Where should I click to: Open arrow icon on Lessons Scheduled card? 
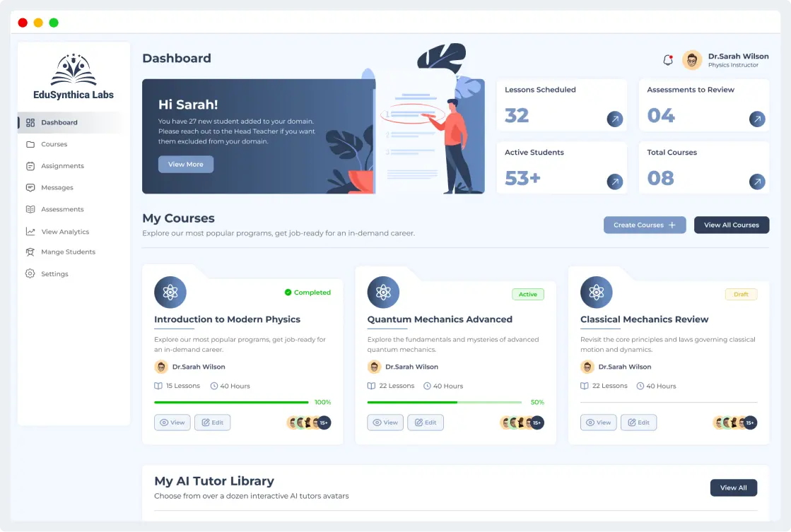[x=615, y=119]
